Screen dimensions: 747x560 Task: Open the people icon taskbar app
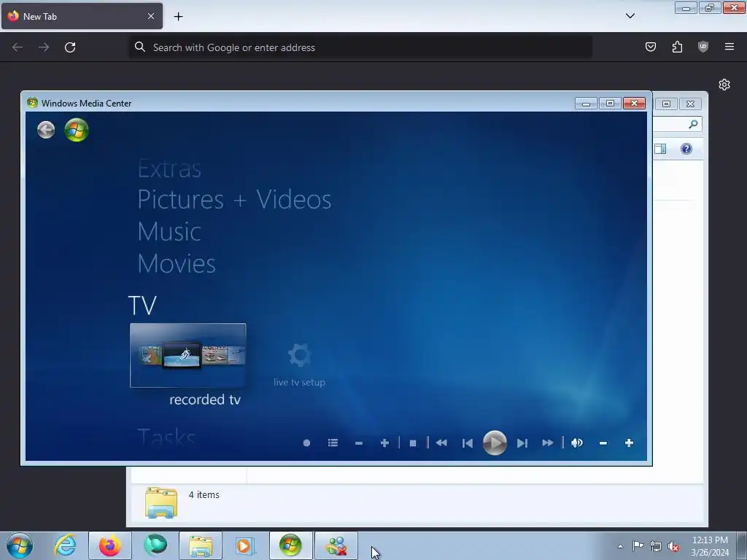(x=336, y=545)
